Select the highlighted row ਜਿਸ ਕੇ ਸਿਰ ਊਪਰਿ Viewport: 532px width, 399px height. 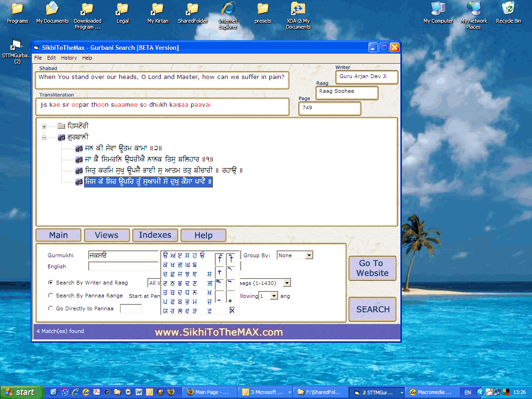(x=148, y=181)
